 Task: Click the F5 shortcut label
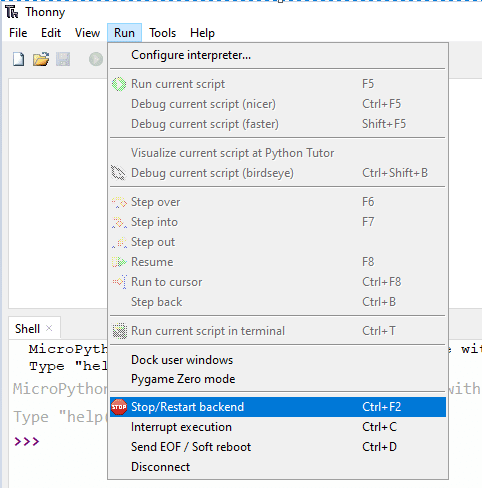[368, 84]
